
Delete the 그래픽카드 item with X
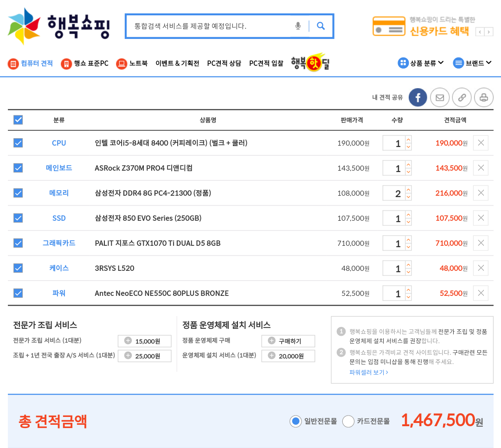481,243
